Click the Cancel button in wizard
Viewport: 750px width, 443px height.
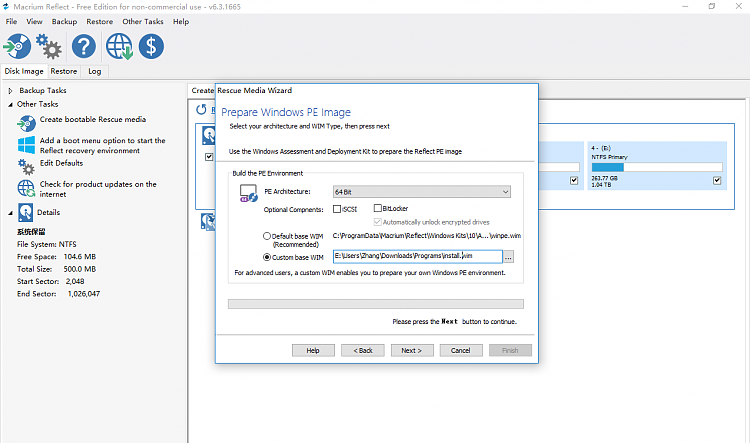[x=461, y=350]
